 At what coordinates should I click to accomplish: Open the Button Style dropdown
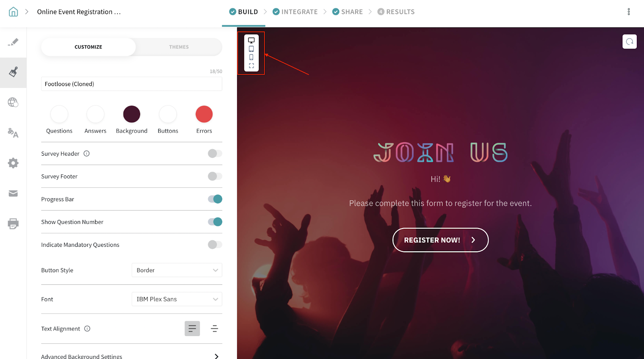pyautogui.click(x=177, y=270)
